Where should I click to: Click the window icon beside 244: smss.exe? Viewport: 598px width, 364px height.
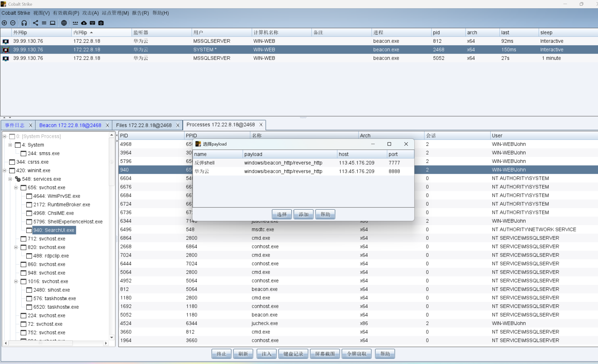(23, 154)
